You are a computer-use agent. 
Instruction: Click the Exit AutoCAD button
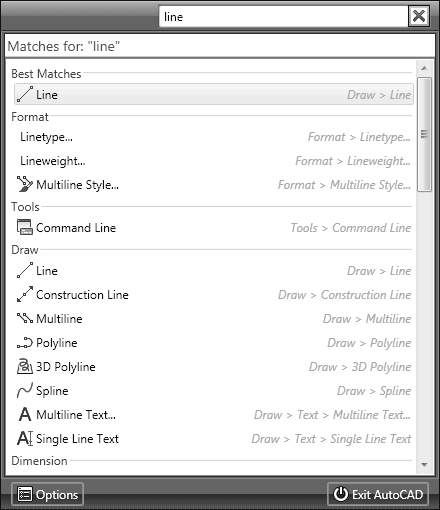click(x=378, y=494)
